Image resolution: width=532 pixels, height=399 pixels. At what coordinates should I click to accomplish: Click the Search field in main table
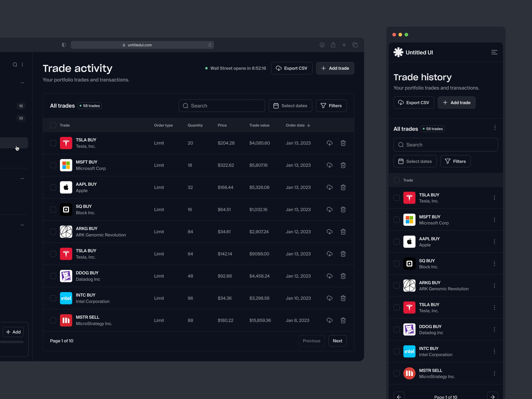coord(222,106)
